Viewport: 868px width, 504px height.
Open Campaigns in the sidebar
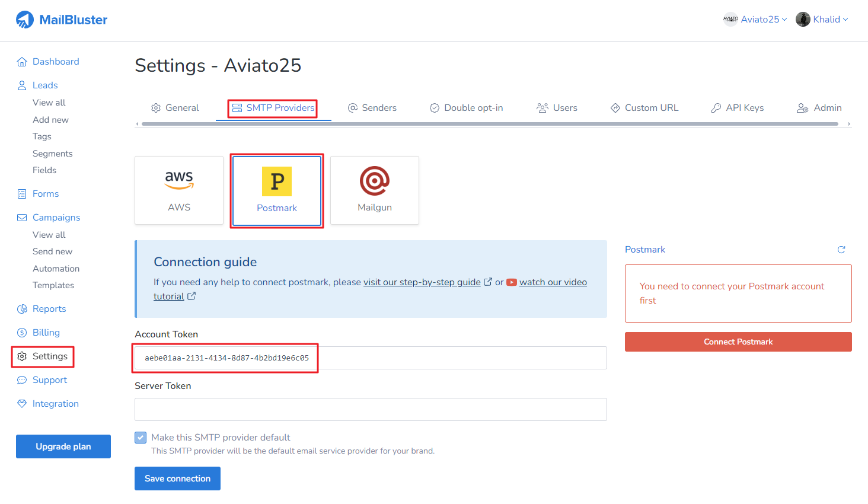(x=56, y=218)
